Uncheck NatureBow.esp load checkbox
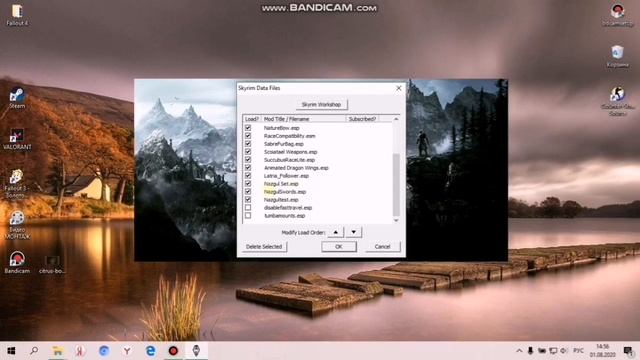 [x=248, y=128]
